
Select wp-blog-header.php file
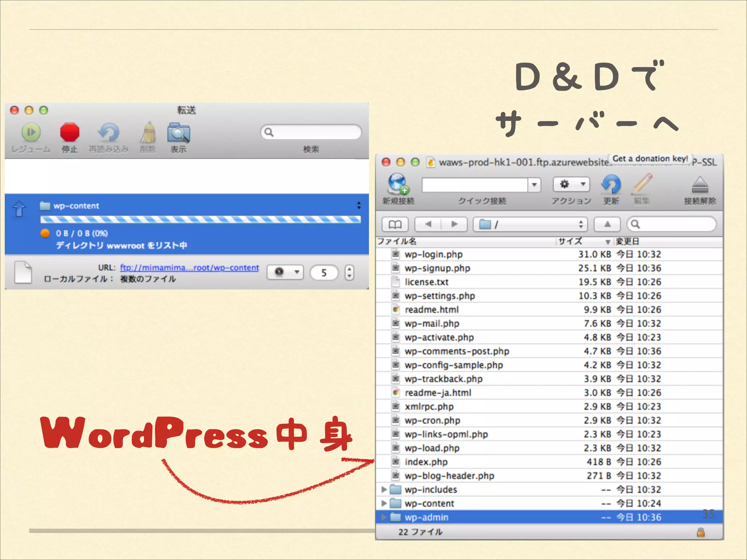click(549, 476)
